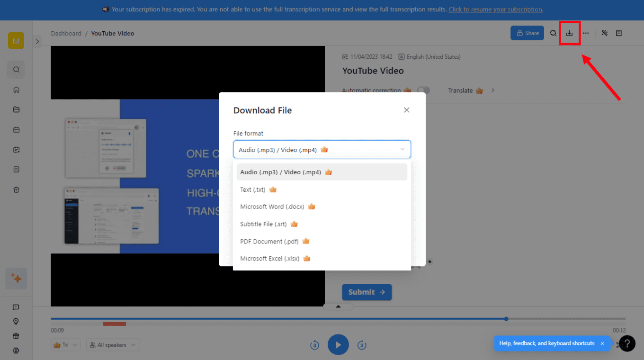Open the folder icon in sidebar
Image resolution: width=644 pixels, height=360 pixels.
[16, 110]
